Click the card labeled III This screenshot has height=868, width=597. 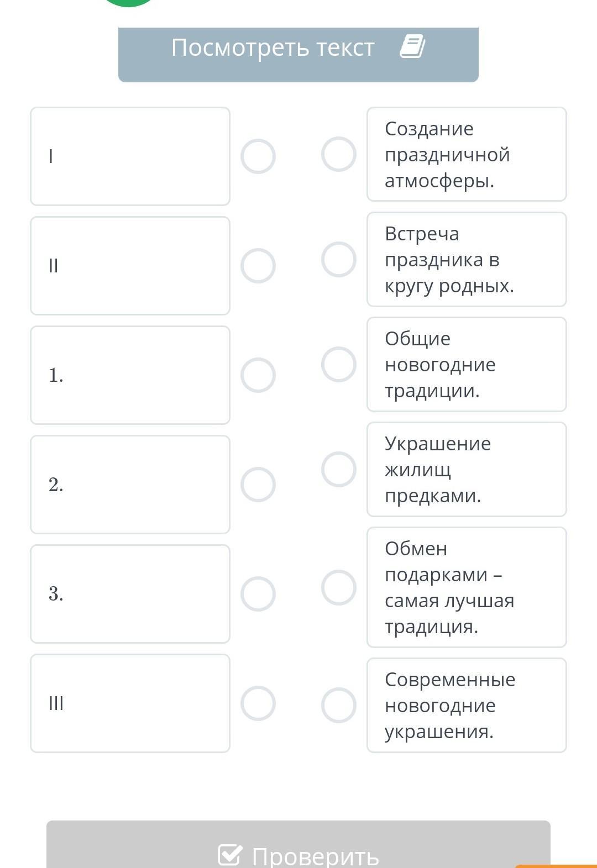[130, 703]
